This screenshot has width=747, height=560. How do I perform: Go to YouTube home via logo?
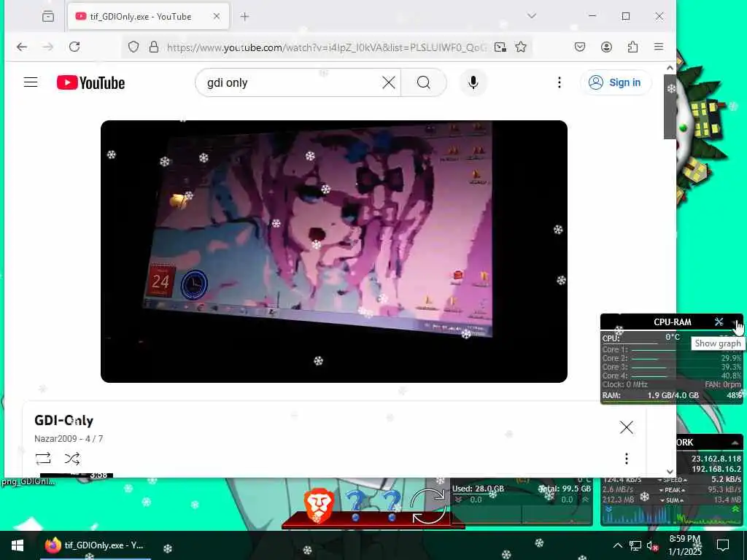point(90,82)
